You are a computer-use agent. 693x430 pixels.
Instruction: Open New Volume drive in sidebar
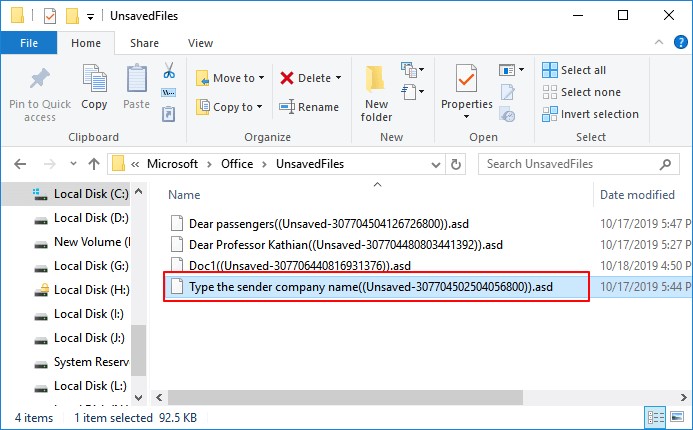pyautogui.click(x=82, y=242)
